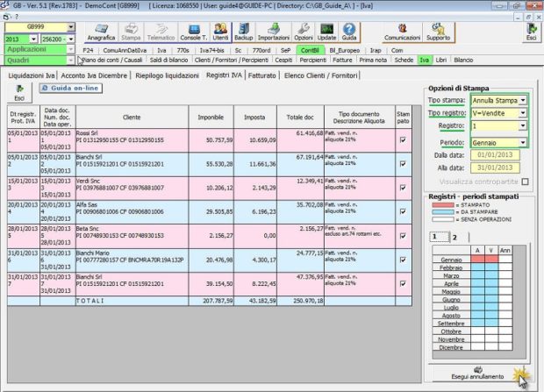Open Saldi di bilancio menu item

(168, 60)
